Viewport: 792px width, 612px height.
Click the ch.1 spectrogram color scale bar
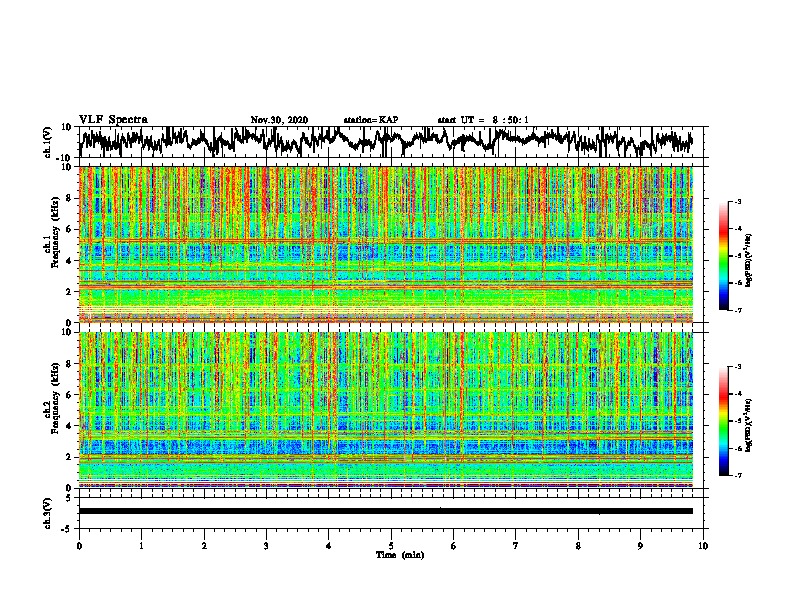(723, 256)
